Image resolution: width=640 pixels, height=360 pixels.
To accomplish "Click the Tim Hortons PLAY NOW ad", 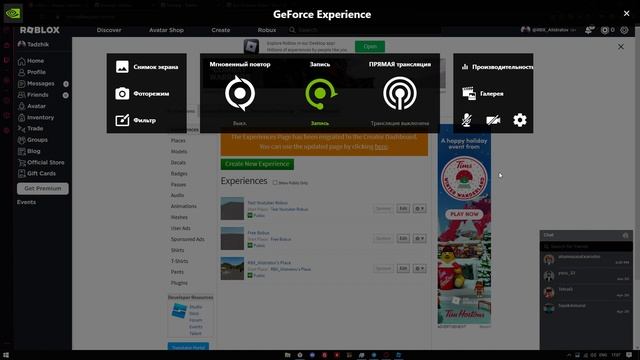I will [464, 214].
